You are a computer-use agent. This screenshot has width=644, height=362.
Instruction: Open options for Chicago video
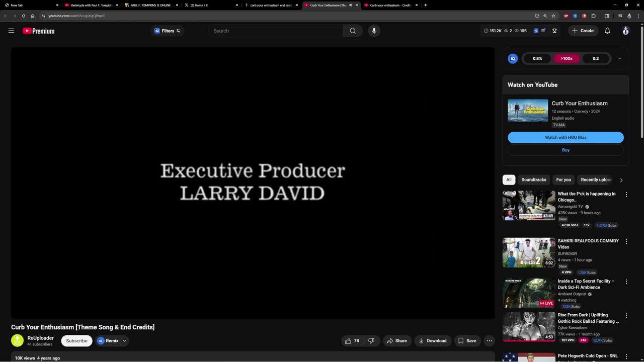[626, 195]
